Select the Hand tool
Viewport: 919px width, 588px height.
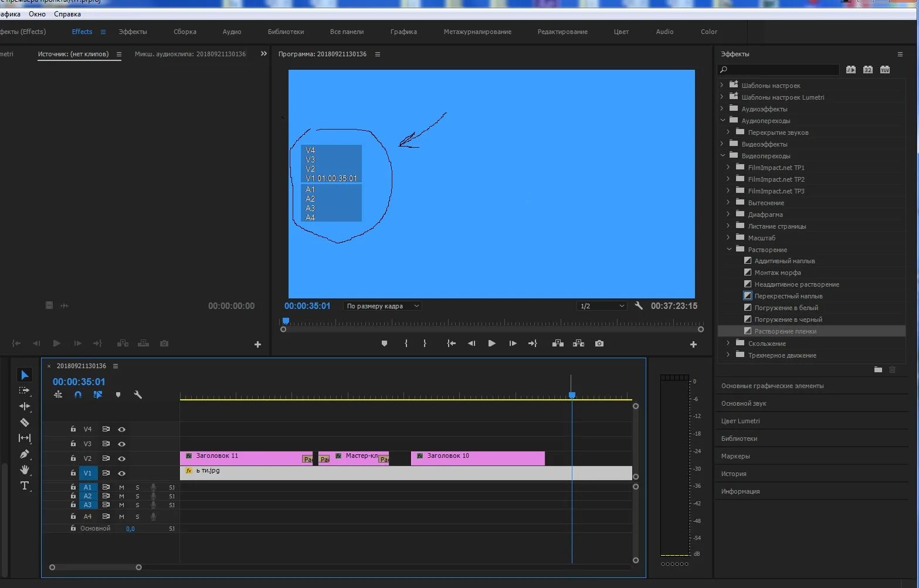click(x=25, y=470)
